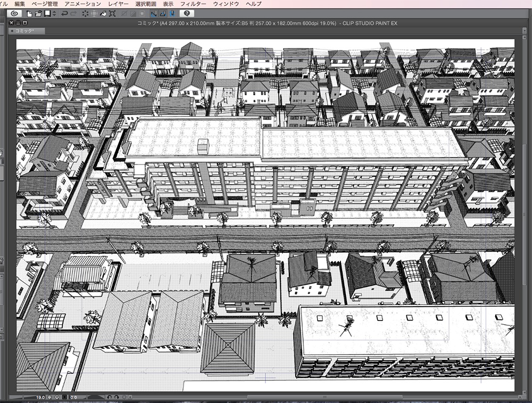This screenshot has height=403, width=532.
Task: Fill with the paint bucket icon
Action: click(x=104, y=14)
